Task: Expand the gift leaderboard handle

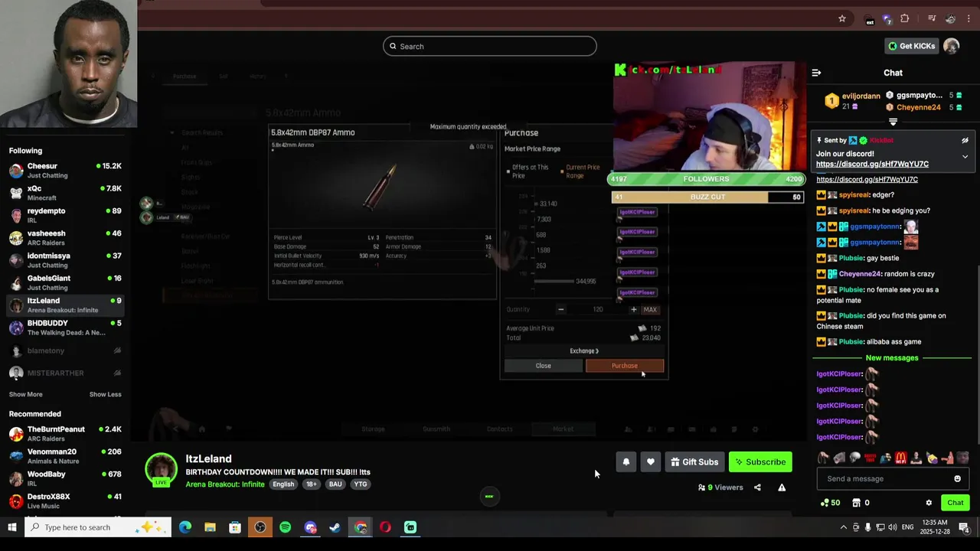Action: [893, 122]
